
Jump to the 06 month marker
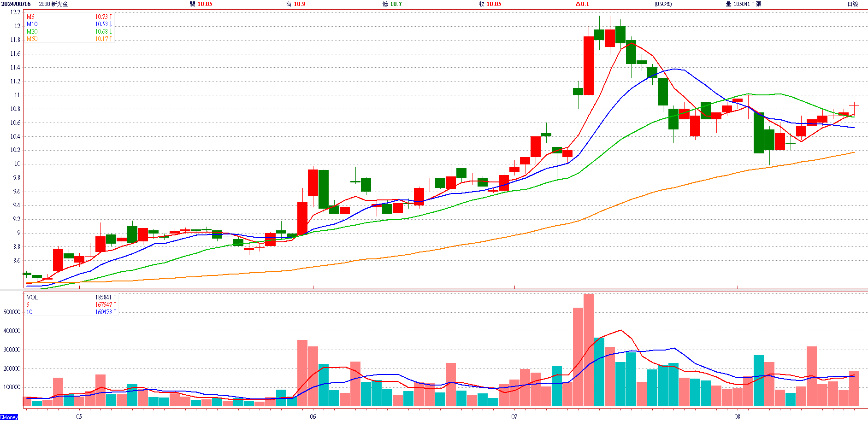[313, 416]
